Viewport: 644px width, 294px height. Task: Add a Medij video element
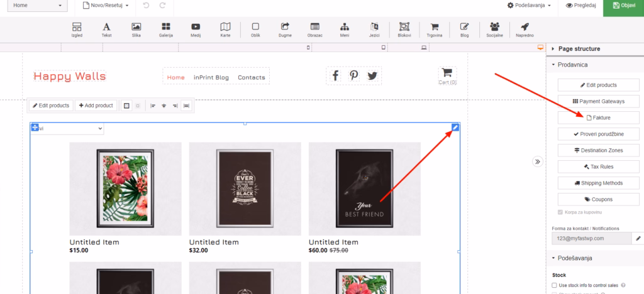click(x=196, y=30)
